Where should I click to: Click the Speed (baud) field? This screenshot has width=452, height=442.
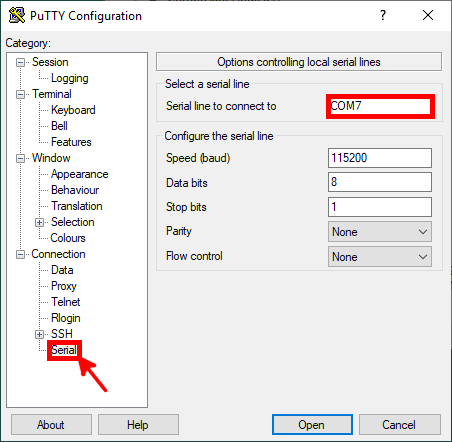pyautogui.click(x=380, y=158)
